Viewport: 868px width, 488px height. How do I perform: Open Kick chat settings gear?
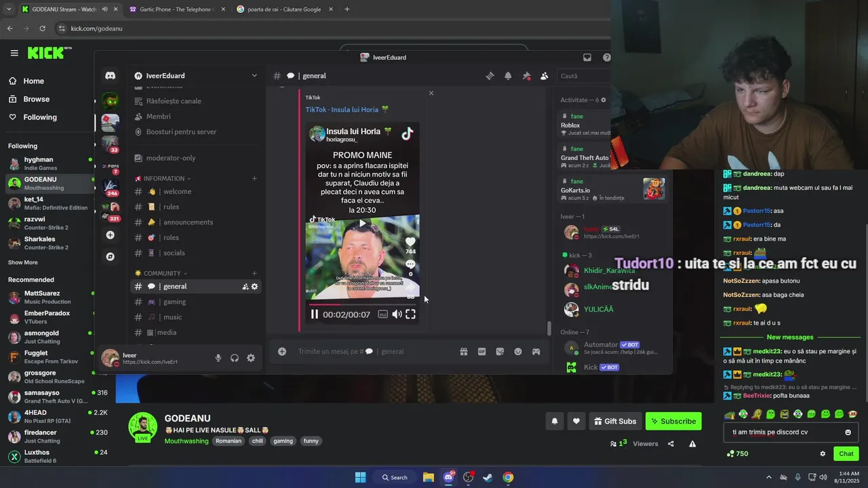click(823, 454)
